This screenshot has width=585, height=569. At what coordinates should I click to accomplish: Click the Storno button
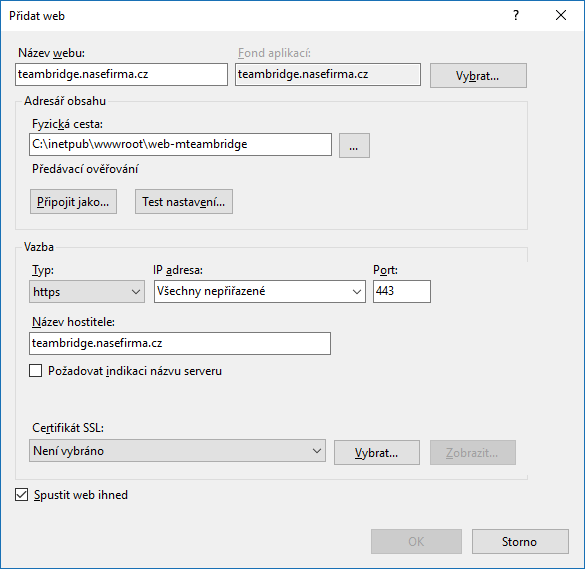point(520,541)
